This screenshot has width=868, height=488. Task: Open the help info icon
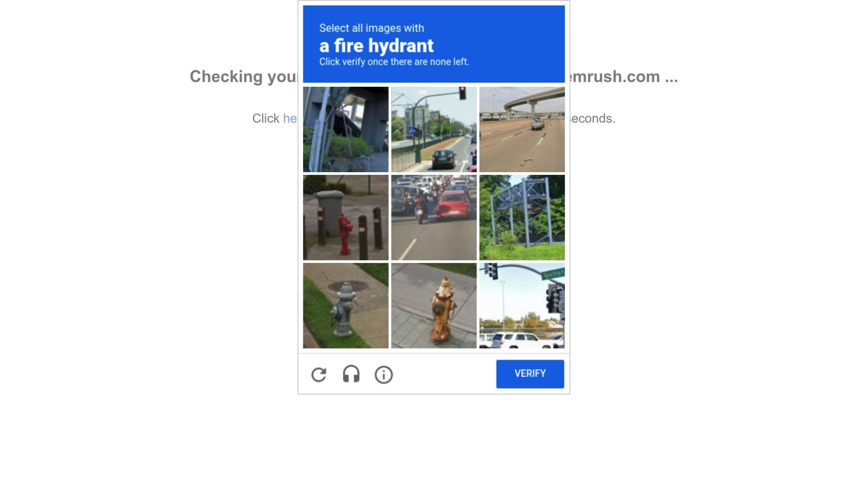[x=384, y=375]
